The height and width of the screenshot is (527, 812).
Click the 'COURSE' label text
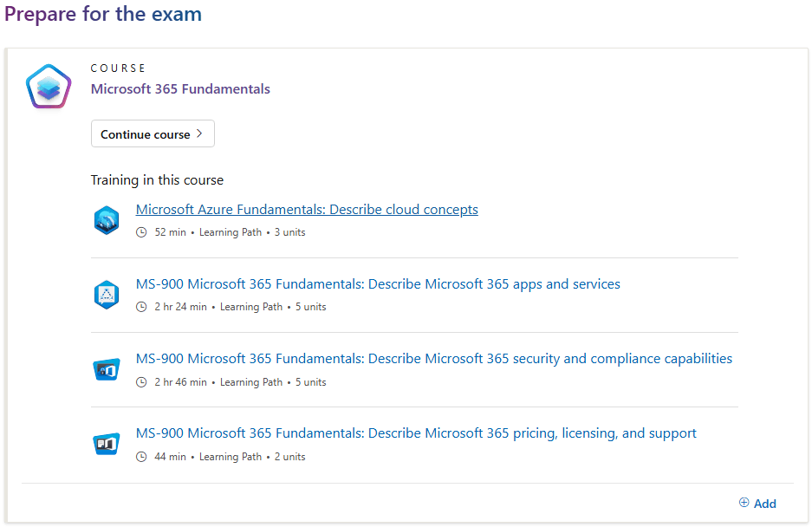click(118, 68)
